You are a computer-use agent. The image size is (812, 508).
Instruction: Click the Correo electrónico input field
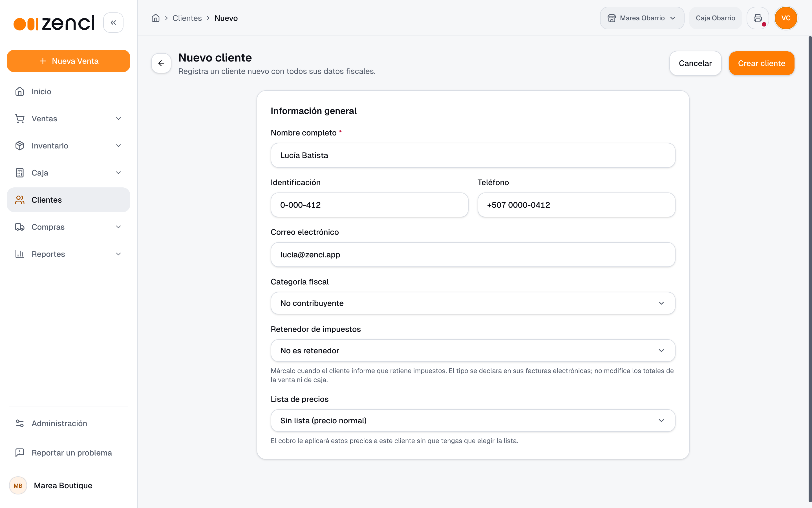pyautogui.click(x=473, y=255)
